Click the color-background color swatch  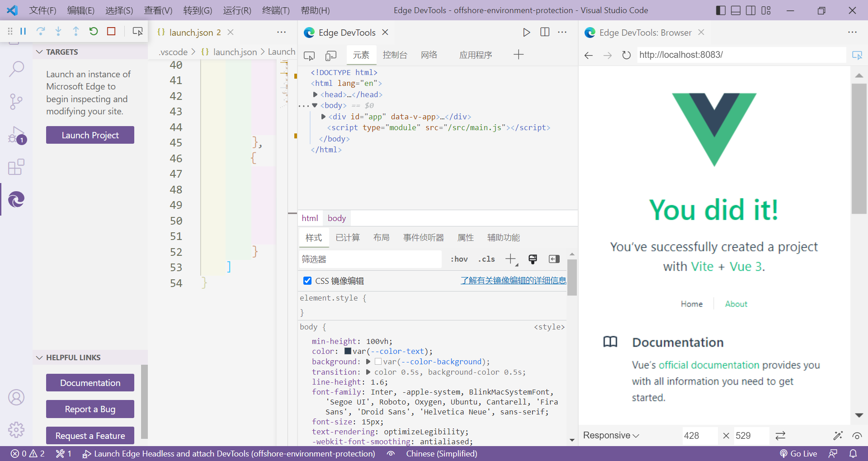tap(378, 362)
